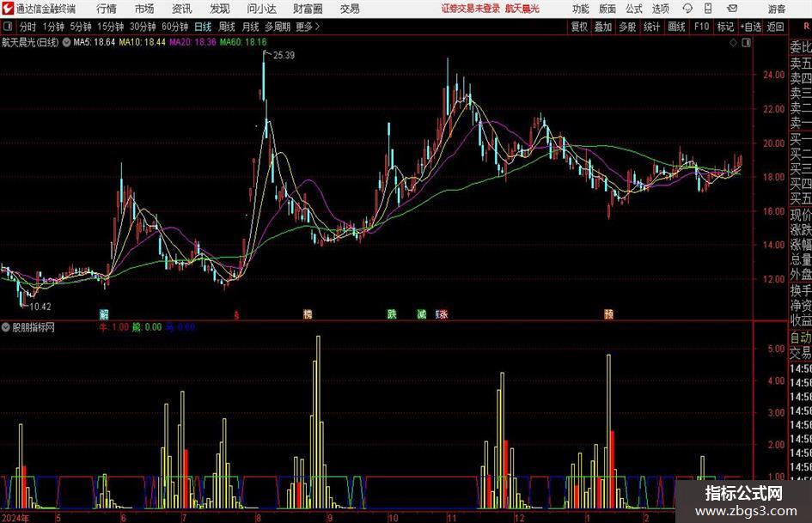Click the MA60: 18.16 label
The image size is (812, 523).
(243, 42)
